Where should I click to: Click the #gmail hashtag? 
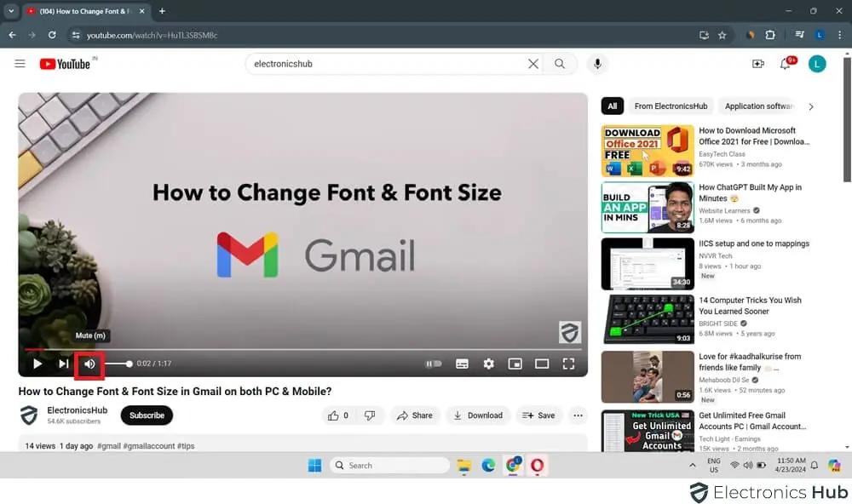pyautogui.click(x=109, y=445)
